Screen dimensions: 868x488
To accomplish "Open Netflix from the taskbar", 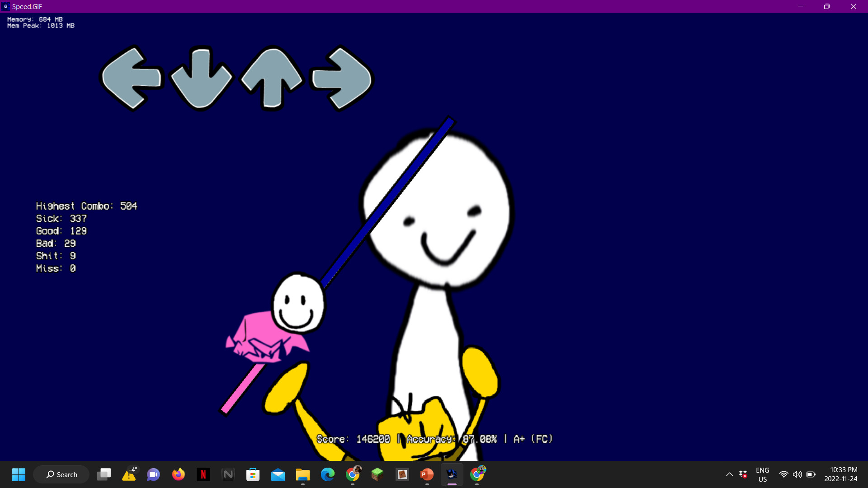I will tap(203, 474).
